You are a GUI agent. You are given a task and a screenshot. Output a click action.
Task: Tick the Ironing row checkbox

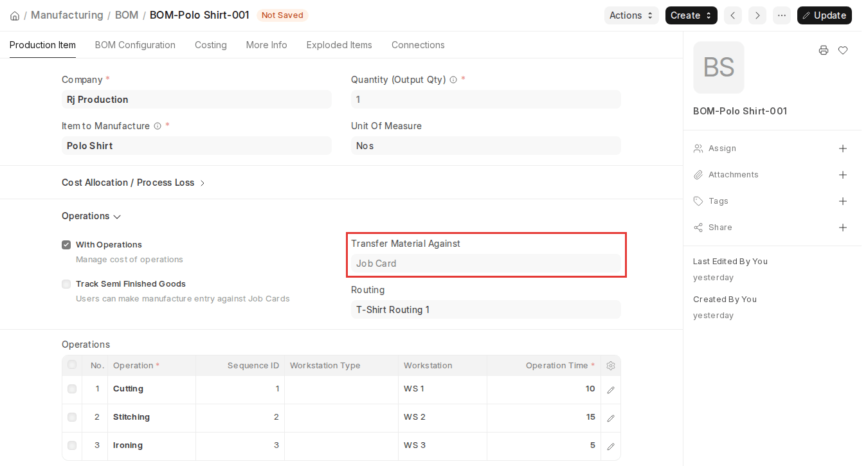point(72,445)
